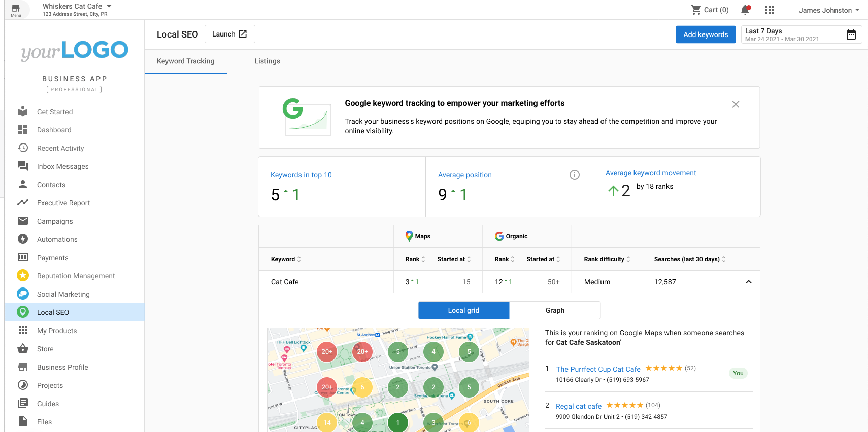
Task: Sort by Maps Rank column
Action: [415, 259]
